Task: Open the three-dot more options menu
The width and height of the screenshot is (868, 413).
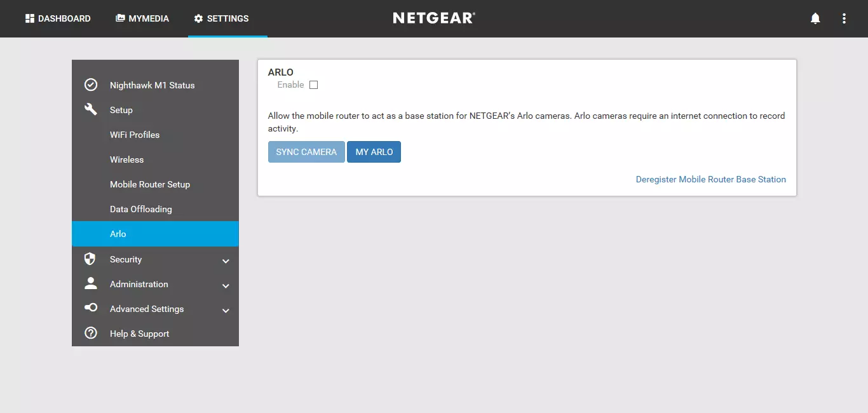Action: tap(844, 18)
